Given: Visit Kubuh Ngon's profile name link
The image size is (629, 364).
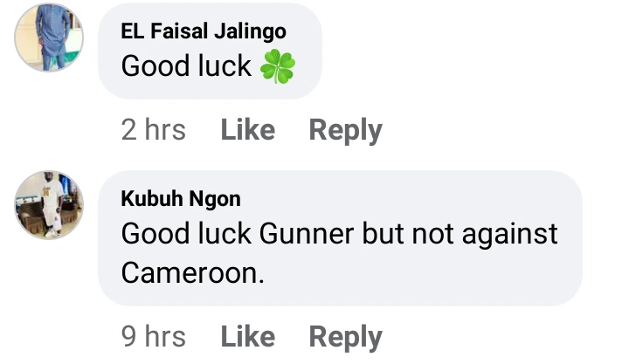Looking at the screenshot, I should tap(181, 199).
